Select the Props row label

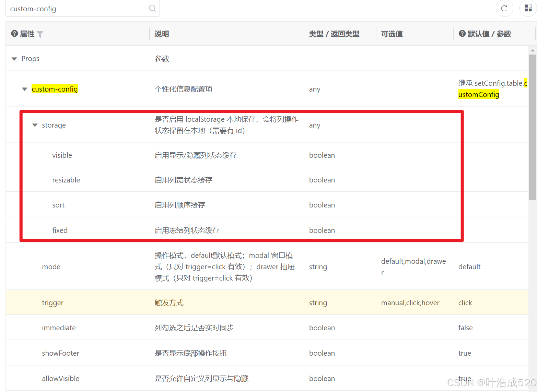tap(30, 59)
